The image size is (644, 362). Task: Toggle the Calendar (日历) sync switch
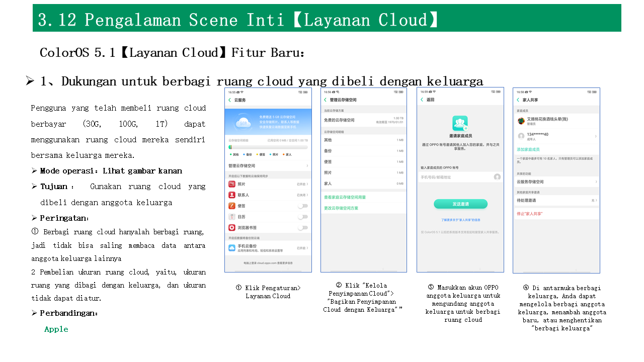point(302,217)
